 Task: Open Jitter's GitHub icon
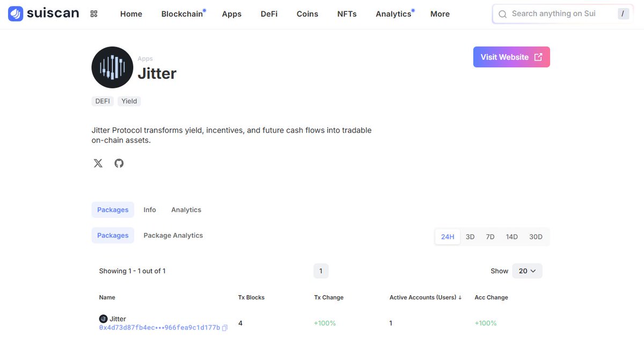tap(119, 163)
